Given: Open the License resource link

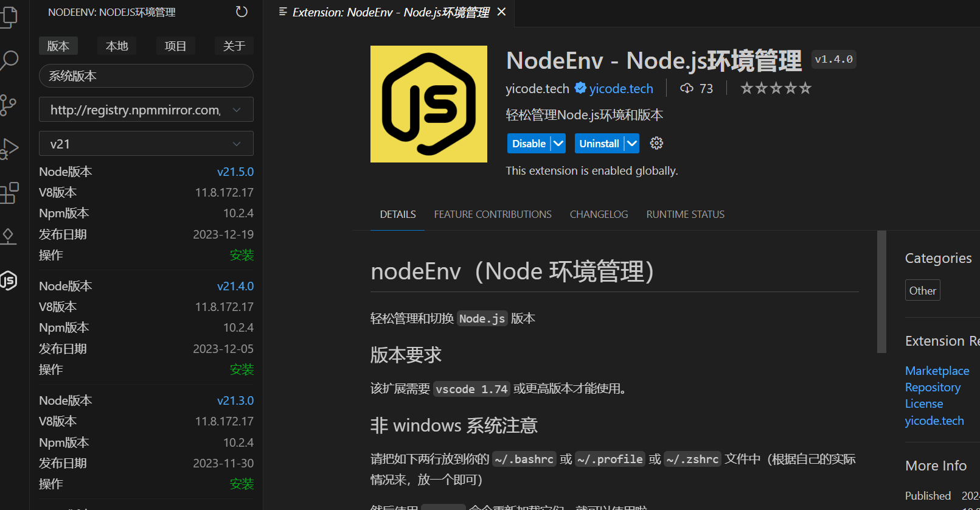Looking at the screenshot, I should (924, 403).
